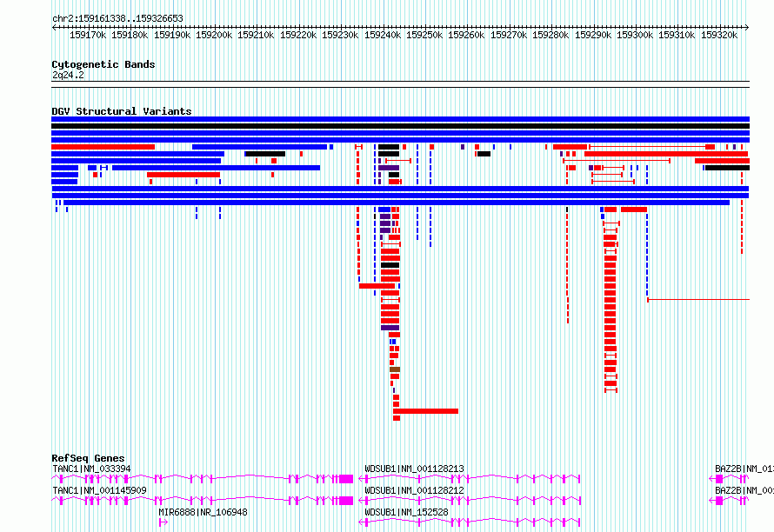Image resolution: width=774 pixels, height=532 pixels.
Task: Click the TANC1|NM_033394 gene label
Action: coord(92,469)
